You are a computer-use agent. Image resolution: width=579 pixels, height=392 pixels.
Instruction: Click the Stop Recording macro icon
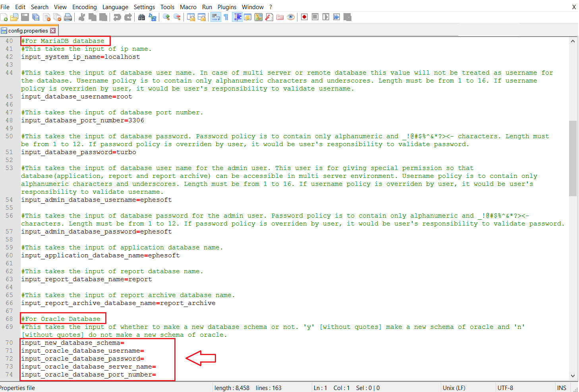[315, 17]
